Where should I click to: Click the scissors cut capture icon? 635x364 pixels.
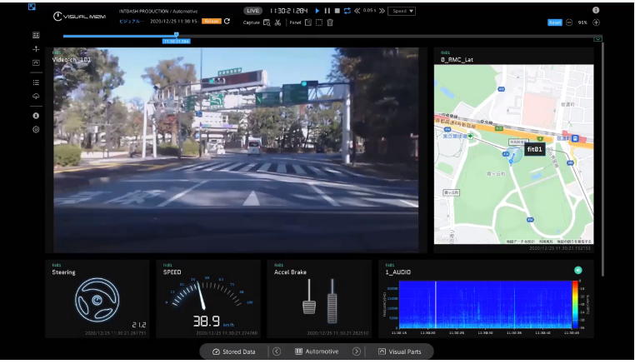click(x=277, y=22)
